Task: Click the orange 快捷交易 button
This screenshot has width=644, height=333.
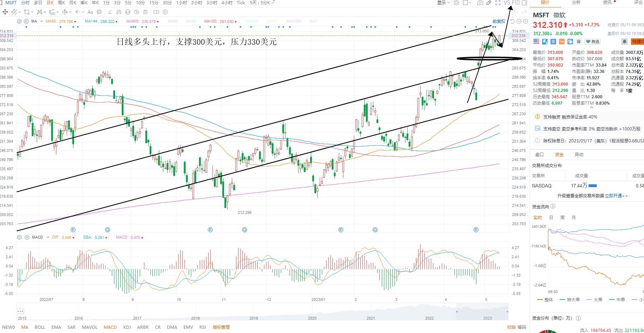Action: (x=637, y=42)
